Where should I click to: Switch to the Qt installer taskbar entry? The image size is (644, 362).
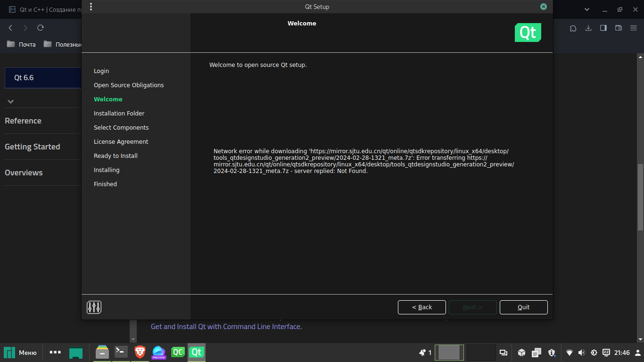tap(197, 352)
